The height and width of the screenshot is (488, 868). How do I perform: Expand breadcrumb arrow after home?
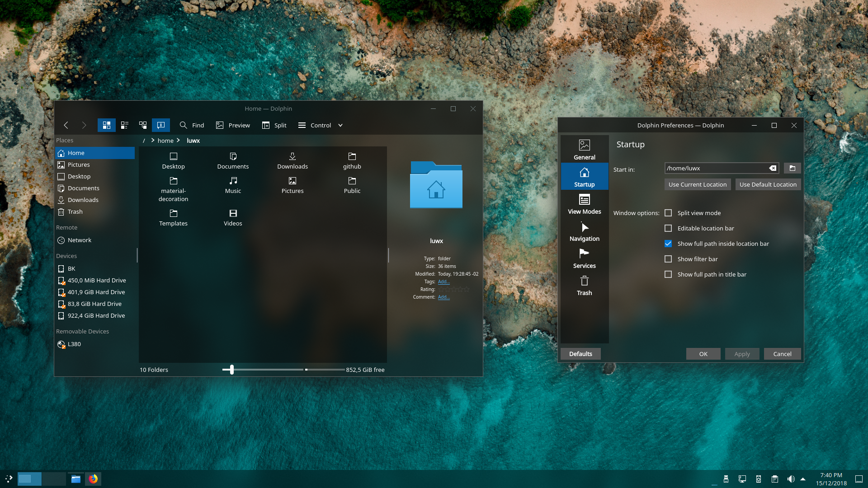click(x=178, y=141)
